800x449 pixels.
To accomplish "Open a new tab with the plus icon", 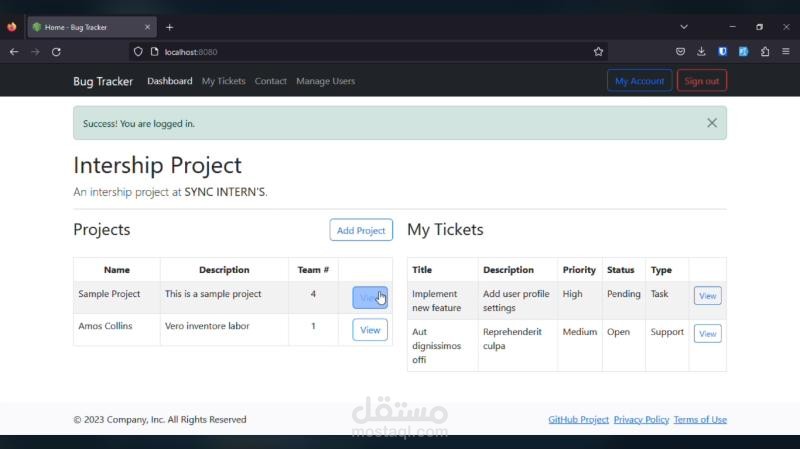I will (169, 28).
